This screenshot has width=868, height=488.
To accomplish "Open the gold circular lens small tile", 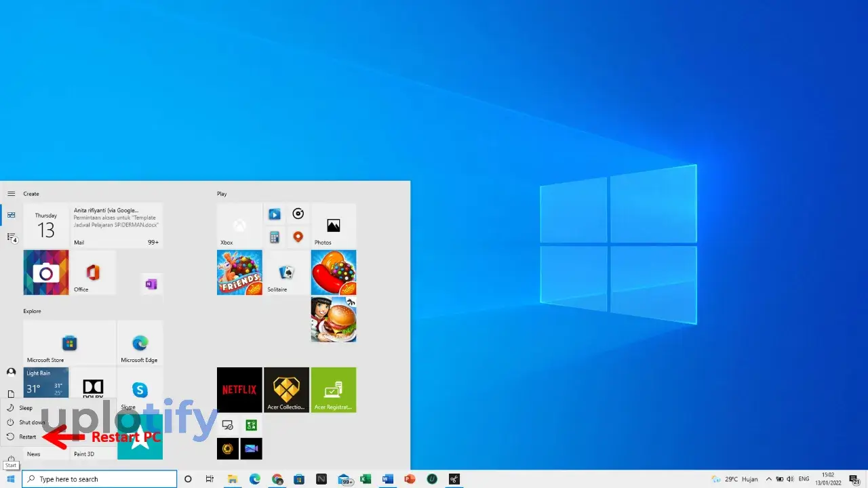I will (x=228, y=449).
